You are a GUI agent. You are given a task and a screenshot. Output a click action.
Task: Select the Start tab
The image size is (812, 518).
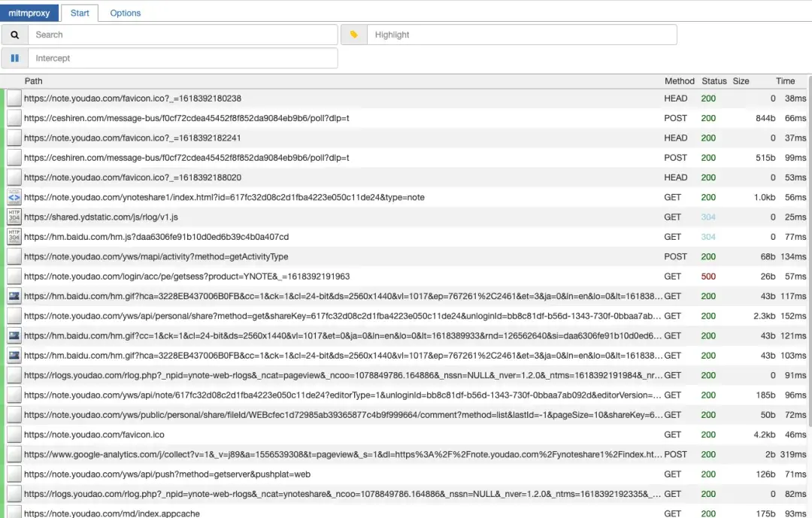[80, 13]
